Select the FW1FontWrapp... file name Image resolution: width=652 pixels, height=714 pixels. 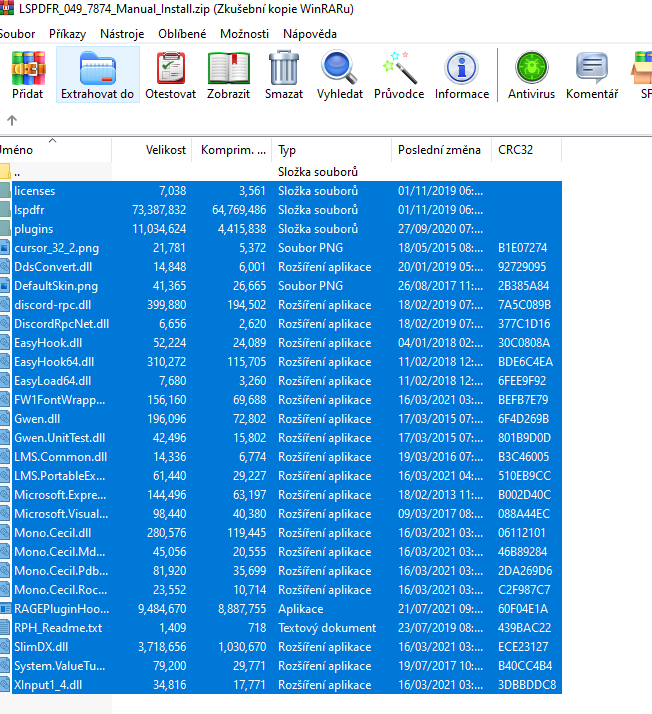60,400
